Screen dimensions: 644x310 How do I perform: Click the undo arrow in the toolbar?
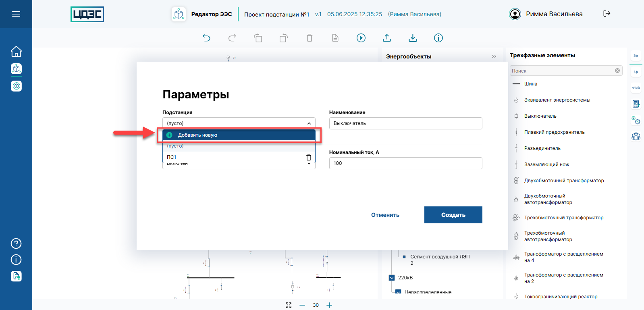tap(206, 38)
